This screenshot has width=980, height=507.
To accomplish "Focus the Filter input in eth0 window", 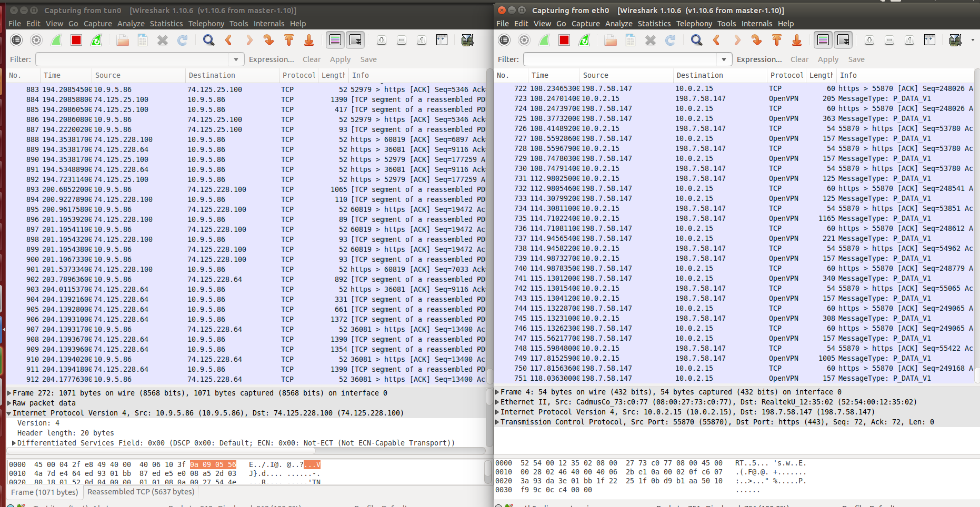I will [621, 59].
